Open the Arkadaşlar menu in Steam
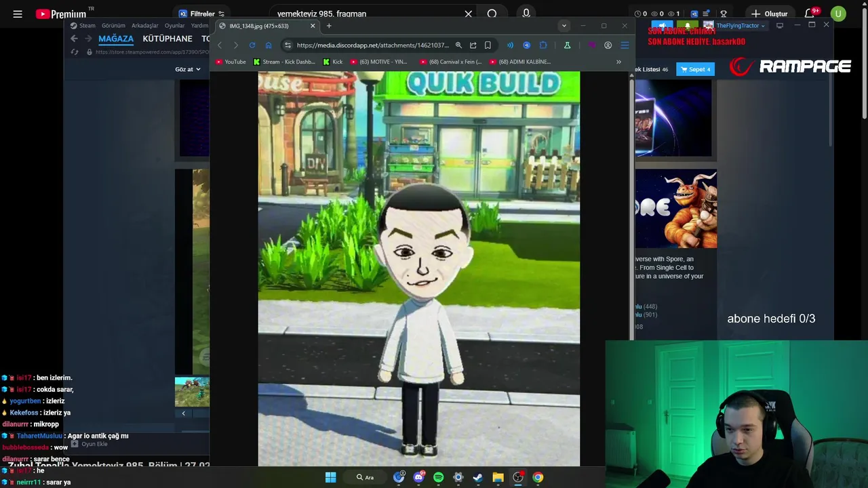868x488 pixels. click(x=144, y=26)
